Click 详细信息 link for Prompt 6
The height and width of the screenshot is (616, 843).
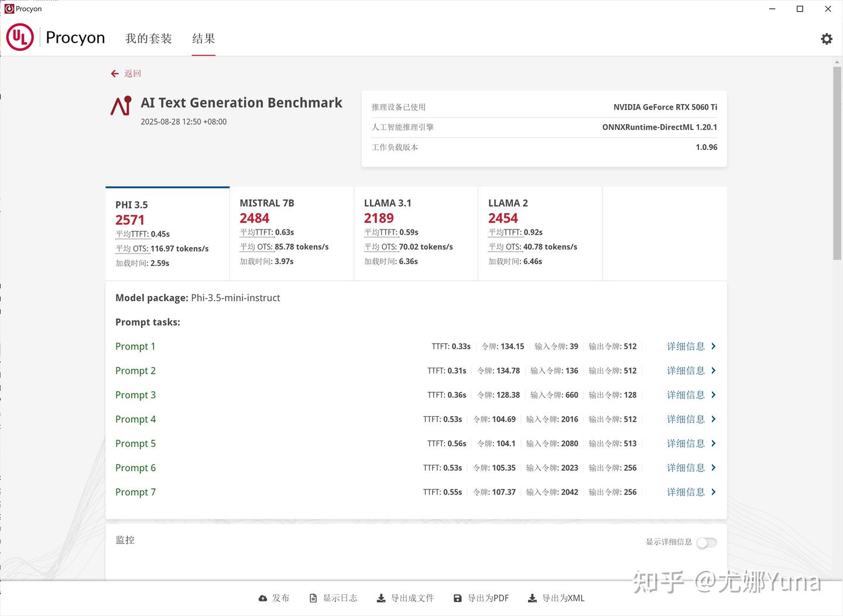pos(686,468)
